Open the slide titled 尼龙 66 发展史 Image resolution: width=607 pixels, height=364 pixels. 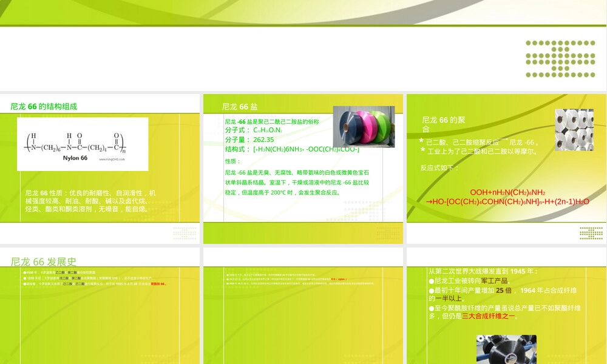click(x=100, y=306)
